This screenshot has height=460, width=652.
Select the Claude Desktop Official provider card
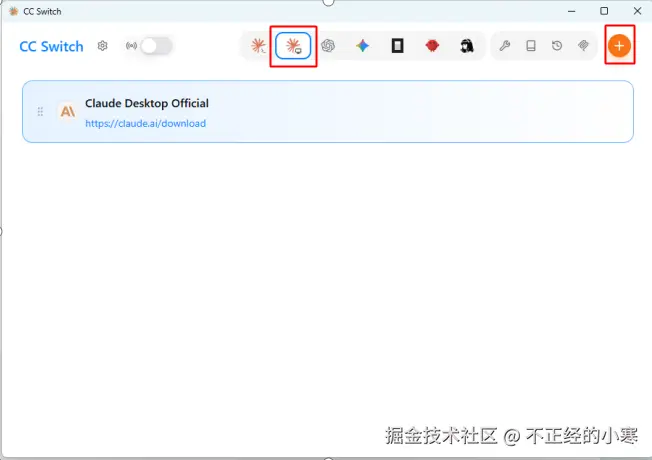coord(328,111)
